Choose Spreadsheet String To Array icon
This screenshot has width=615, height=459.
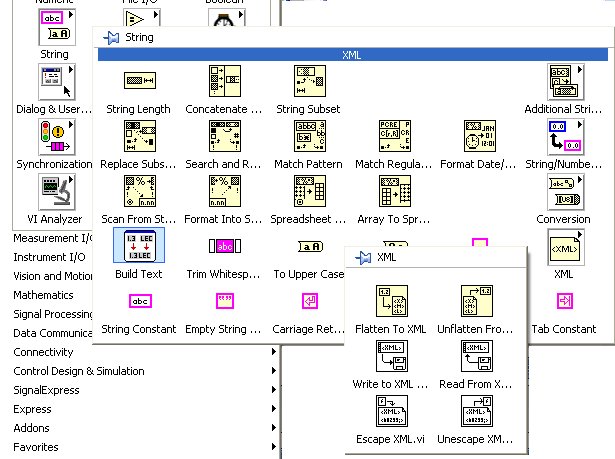pos(310,191)
